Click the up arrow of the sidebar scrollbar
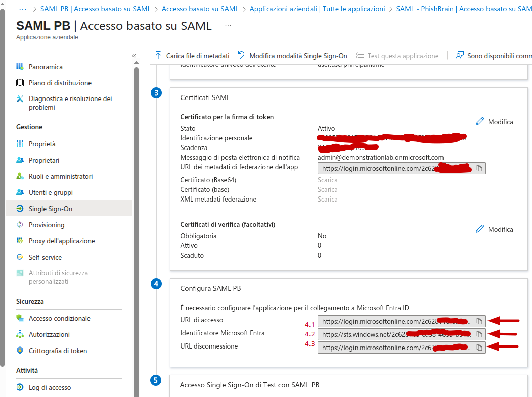 point(136,63)
